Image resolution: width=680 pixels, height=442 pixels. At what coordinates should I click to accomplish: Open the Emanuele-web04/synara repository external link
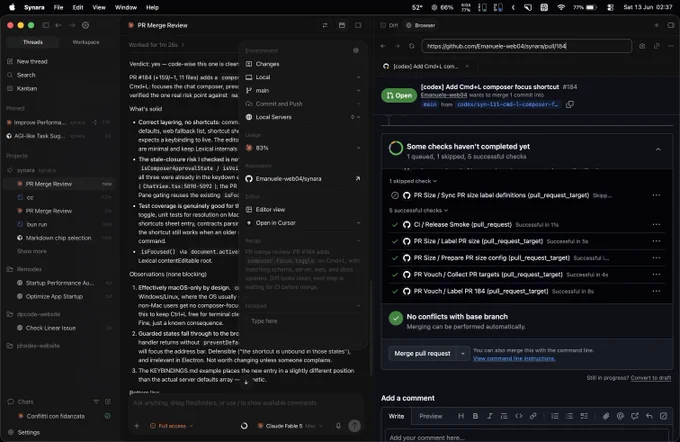(358, 179)
